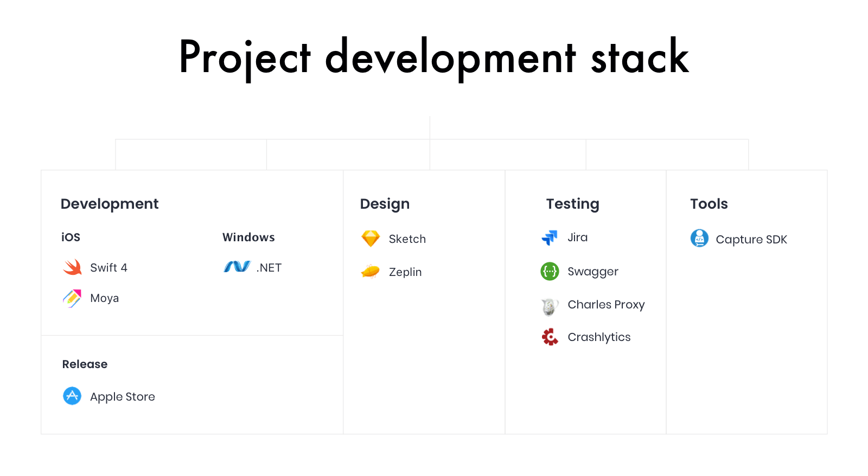868x476 pixels.
Task: Select the 'Sketch' label
Action: click(407, 239)
